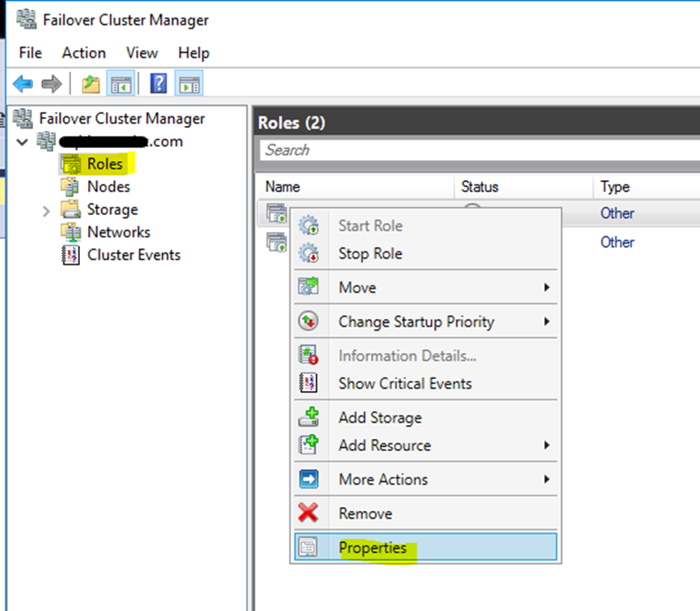Select Remove in the context menu

[x=425, y=513]
